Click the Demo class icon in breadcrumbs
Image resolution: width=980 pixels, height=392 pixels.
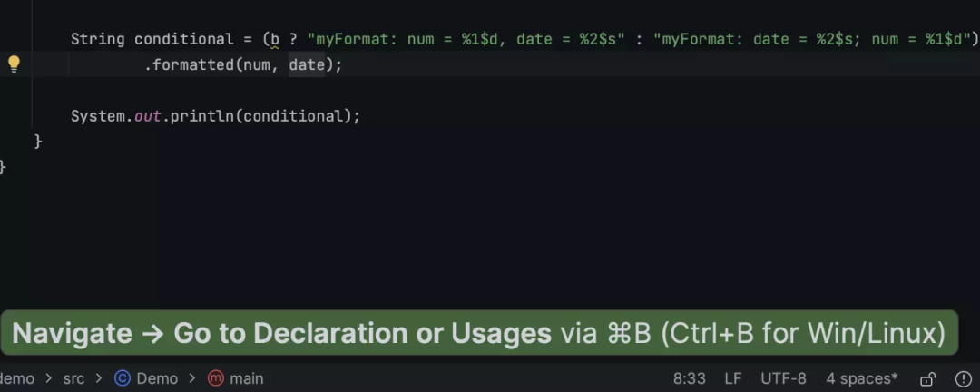[x=122, y=378]
